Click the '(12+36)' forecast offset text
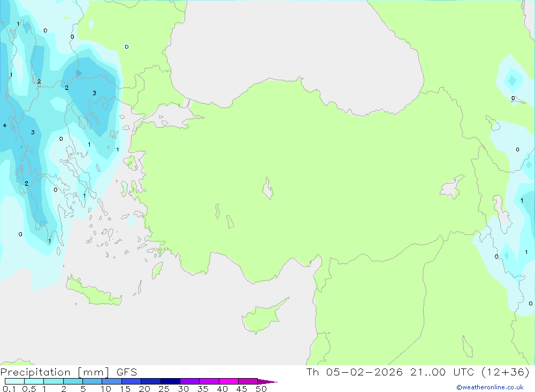 (506, 372)
